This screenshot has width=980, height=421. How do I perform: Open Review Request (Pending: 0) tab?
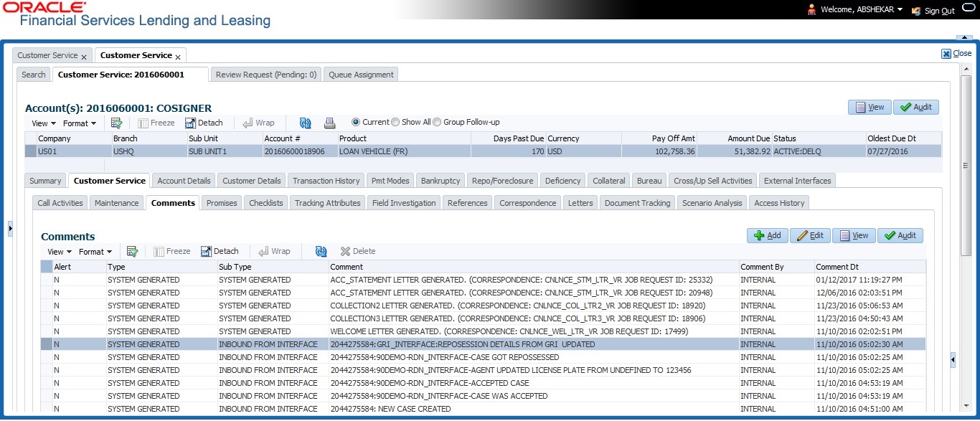pyautogui.click(x=266, y=75)
